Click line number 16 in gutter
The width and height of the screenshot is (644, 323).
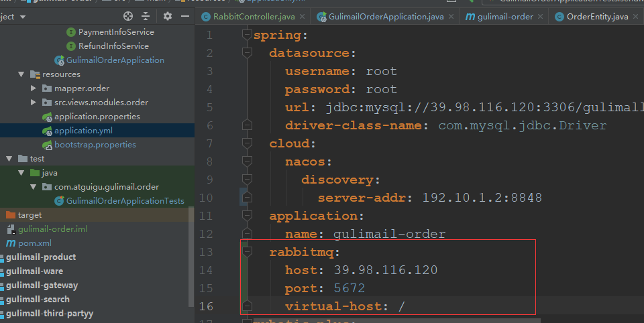pyautogui.click(x=206, y=306)
